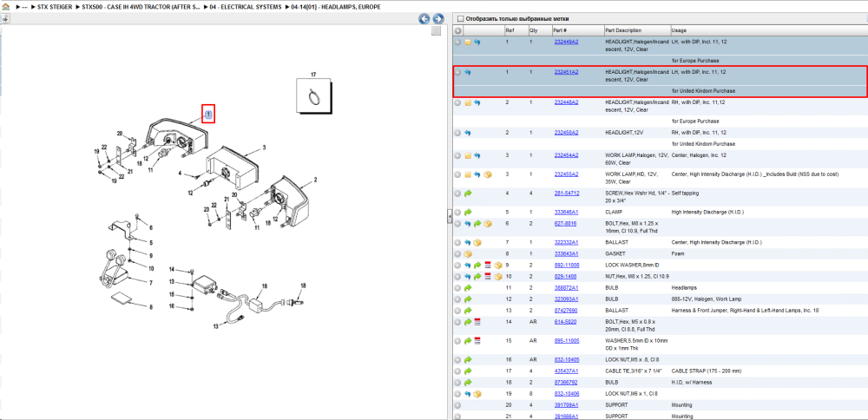Open part link 87427690
Image resolution: width=868 pixels, height=420 pixels.
[566, 311]
